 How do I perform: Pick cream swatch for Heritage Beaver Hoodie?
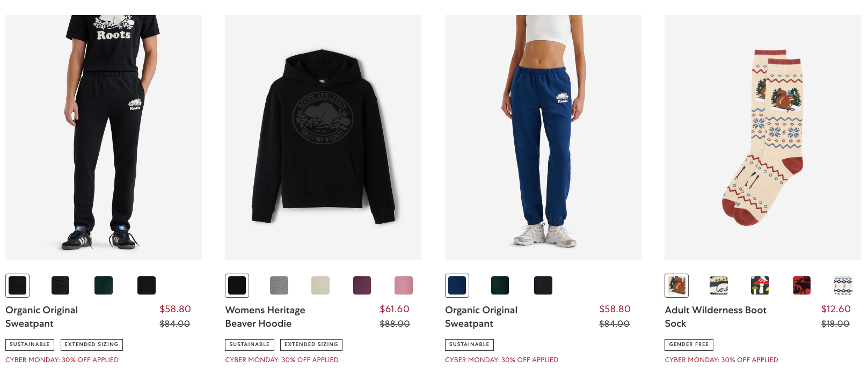click(320, 285)
